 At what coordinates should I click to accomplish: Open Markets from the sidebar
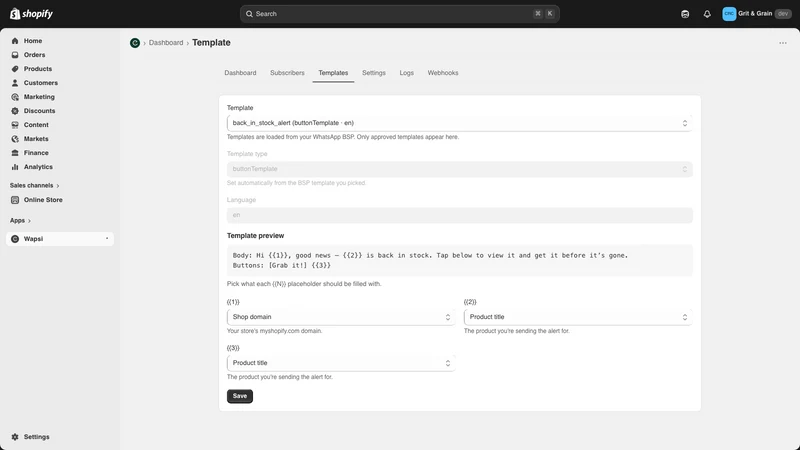(36, 139)
